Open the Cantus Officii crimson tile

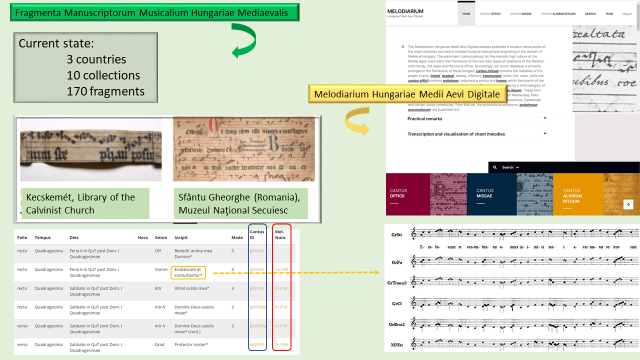click(408, 194)
